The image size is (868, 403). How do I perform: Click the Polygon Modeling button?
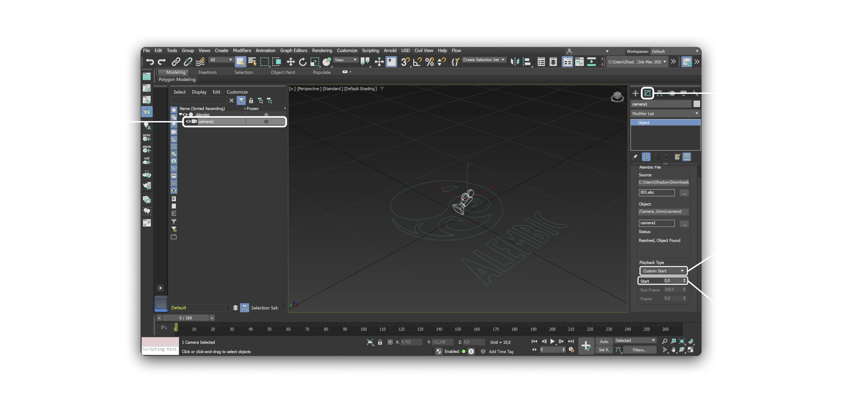pos(177,80)
